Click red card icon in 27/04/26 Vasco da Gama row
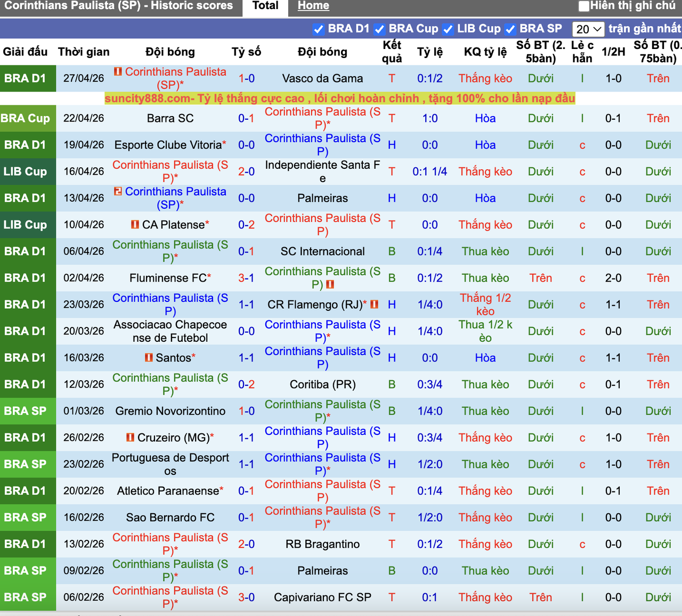The image size is (682, 616). coord(118,71)
